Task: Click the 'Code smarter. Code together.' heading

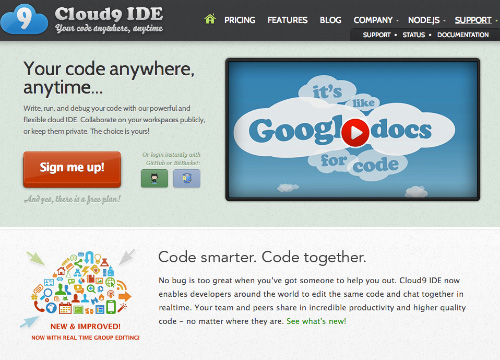Action: click(x=262, y=257)
